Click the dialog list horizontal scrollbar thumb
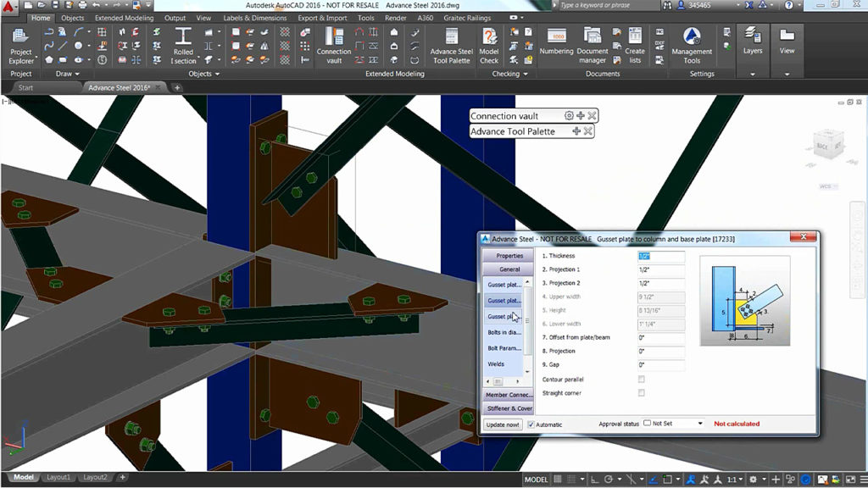Screen dimensions: 868x488 (x=498, y=381)
